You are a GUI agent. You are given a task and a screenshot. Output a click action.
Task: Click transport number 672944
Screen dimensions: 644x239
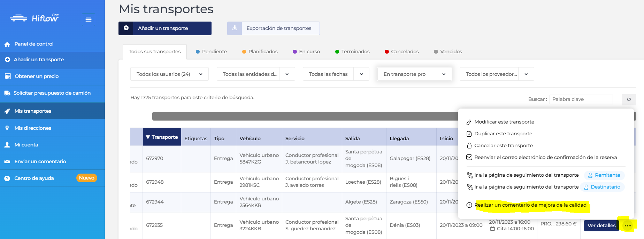pyautogui.click(x=155, y=202)
